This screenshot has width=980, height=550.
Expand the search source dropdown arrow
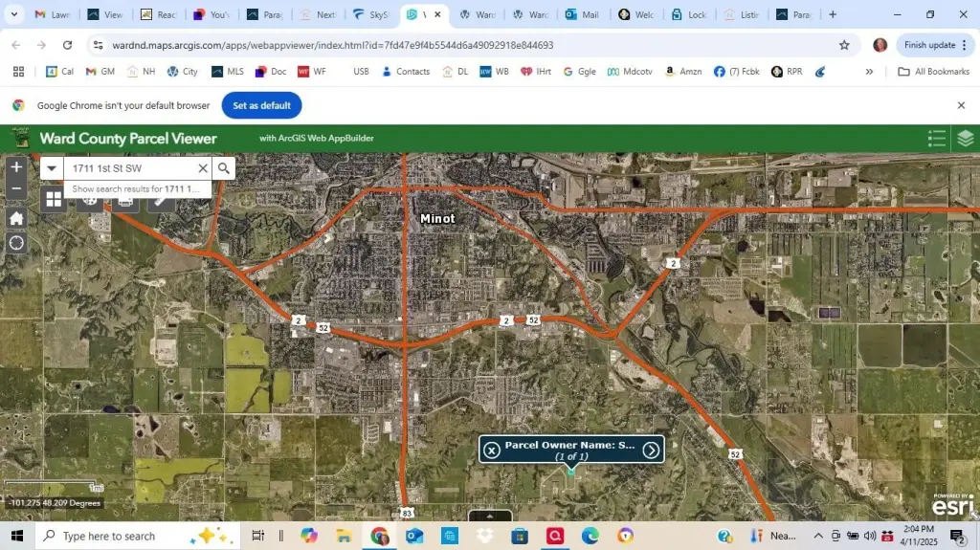click(52, 168)
